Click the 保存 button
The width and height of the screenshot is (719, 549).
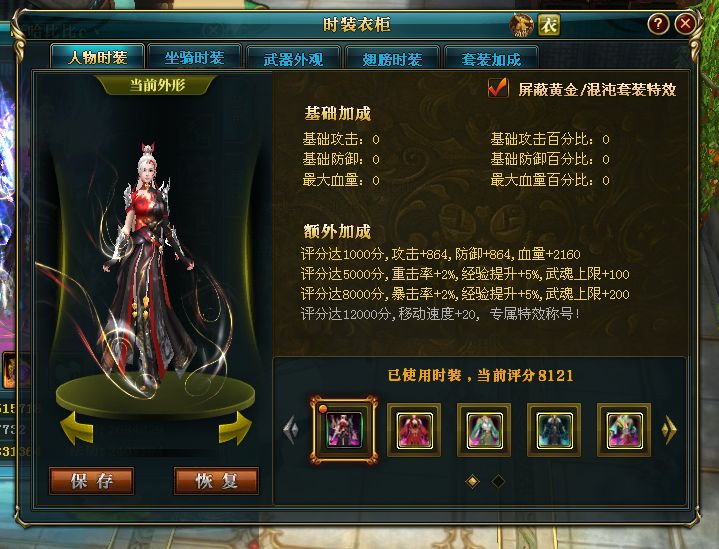pos(92,481)
